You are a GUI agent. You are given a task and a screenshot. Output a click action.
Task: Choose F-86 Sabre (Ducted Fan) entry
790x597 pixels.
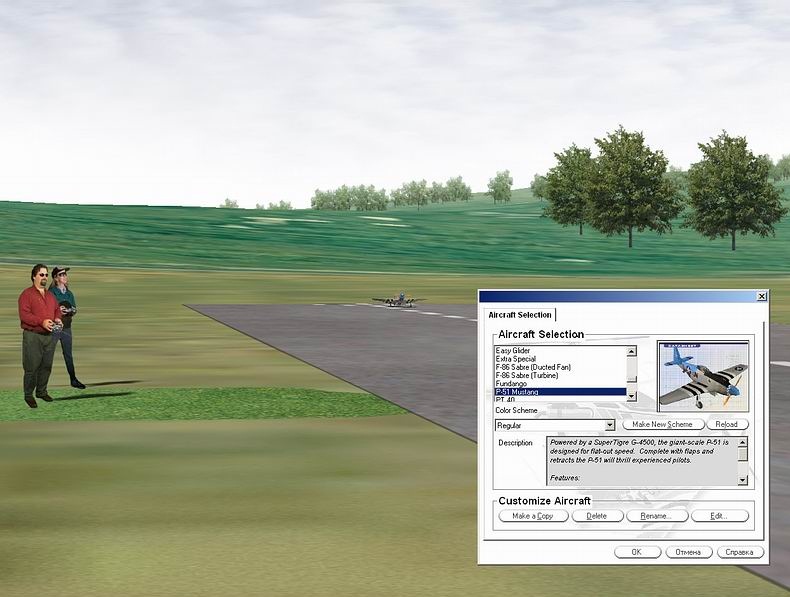coord(560,367)
